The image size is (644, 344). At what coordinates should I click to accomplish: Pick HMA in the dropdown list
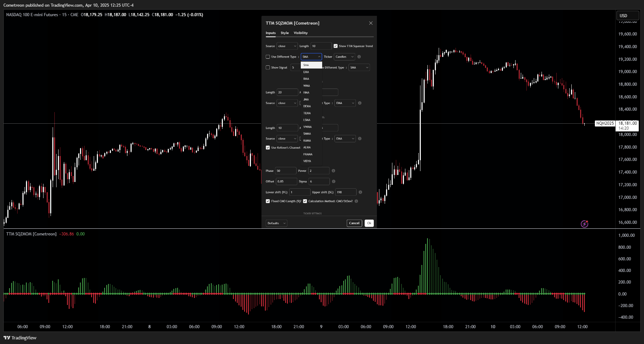coord(311,93)
